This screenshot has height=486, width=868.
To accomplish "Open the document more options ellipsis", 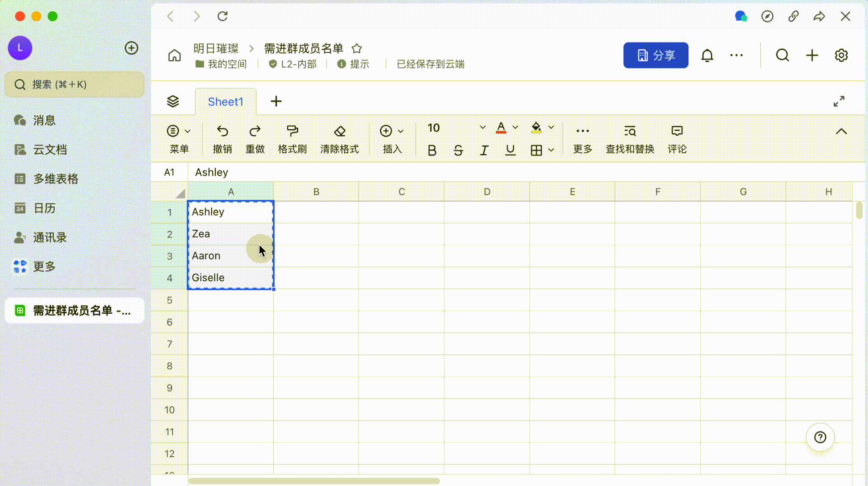I will coord(737,55).
